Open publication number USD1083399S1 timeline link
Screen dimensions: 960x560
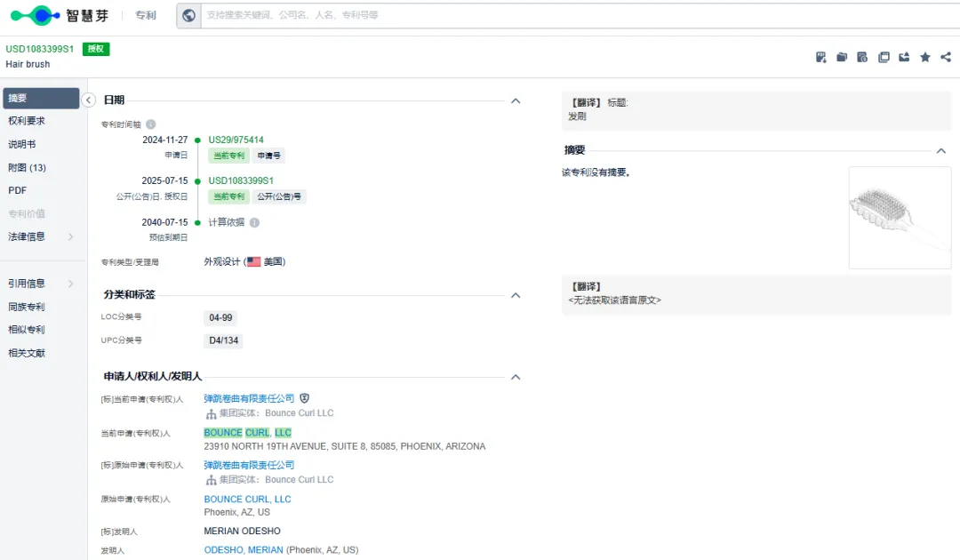click(241, 180)
